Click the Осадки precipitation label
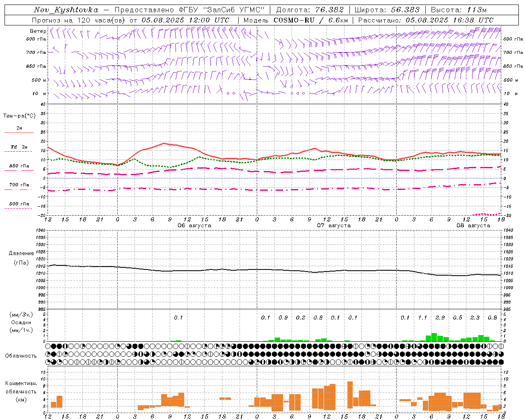Image resolution: width=525 pixels, height=420 pixels. tap(21, 322)
